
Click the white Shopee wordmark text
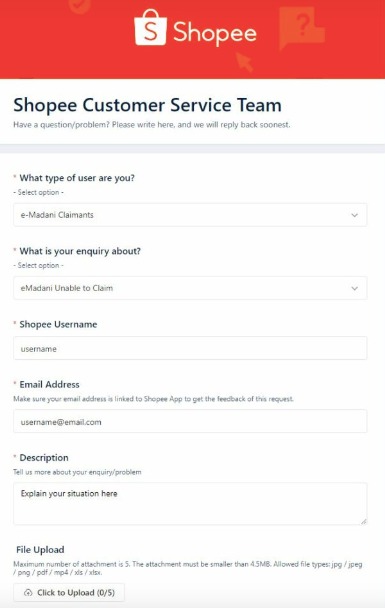[x=215, y=33]
